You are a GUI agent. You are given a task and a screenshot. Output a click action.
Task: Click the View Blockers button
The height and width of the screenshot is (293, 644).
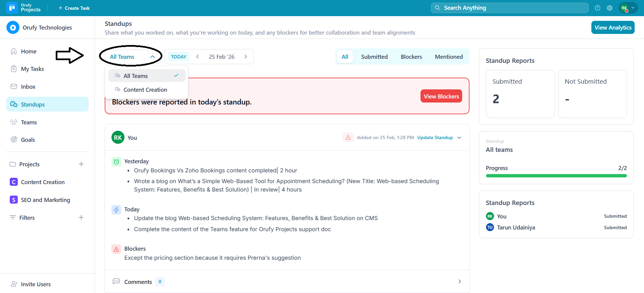441,96
